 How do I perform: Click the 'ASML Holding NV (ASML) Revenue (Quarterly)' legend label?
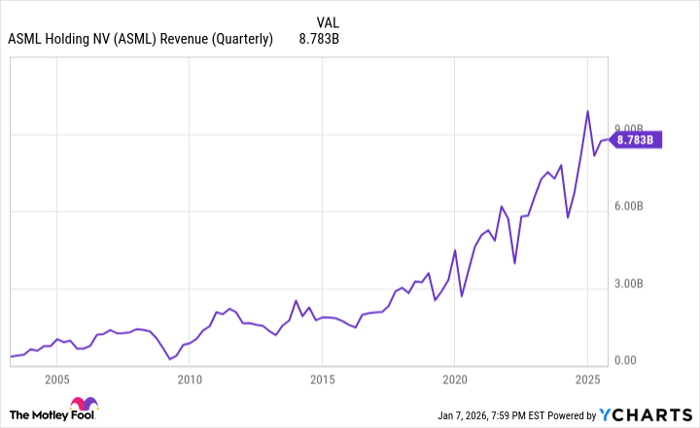click(140, 39)
